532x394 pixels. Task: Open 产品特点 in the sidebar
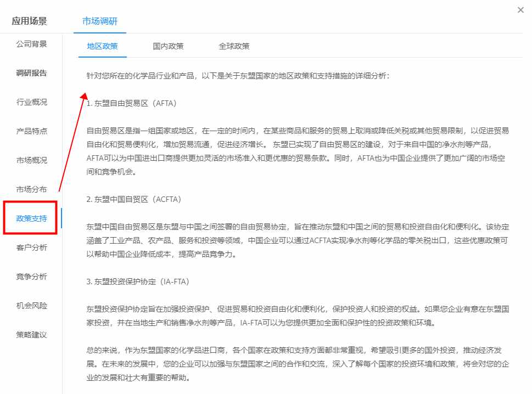click(x=31, y=131)
